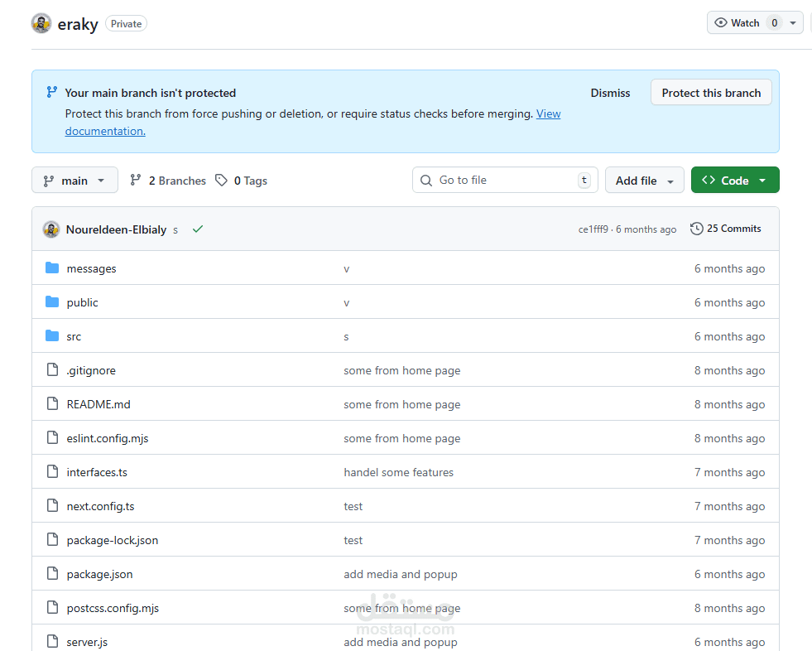
Task: Open the main branch selector dropdown
Action: coord(74,181)
